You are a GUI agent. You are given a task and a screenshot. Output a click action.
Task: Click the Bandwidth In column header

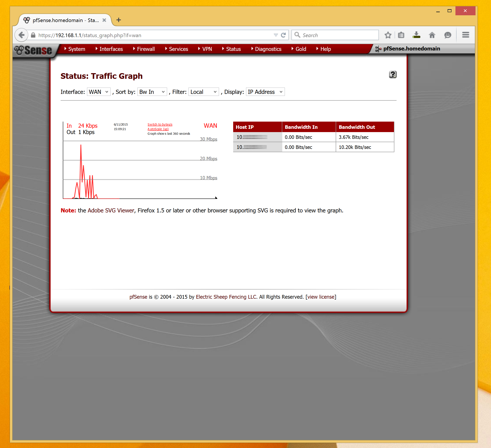(x=309, y=127)
